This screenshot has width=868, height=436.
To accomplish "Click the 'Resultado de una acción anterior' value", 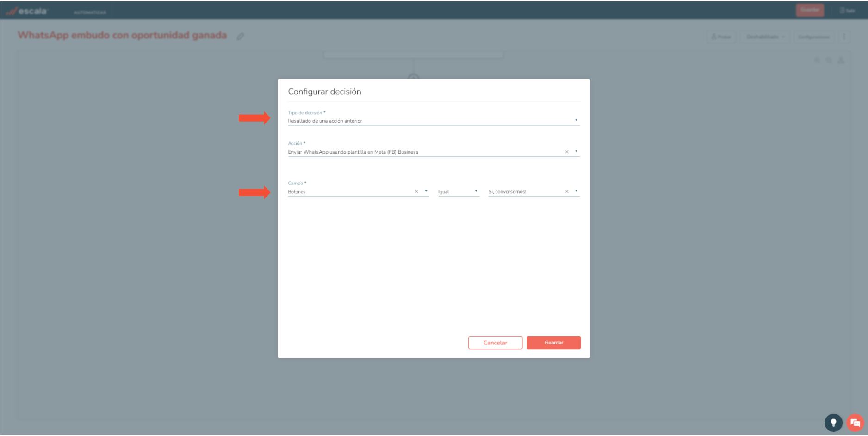I will [x=325, y=121].
